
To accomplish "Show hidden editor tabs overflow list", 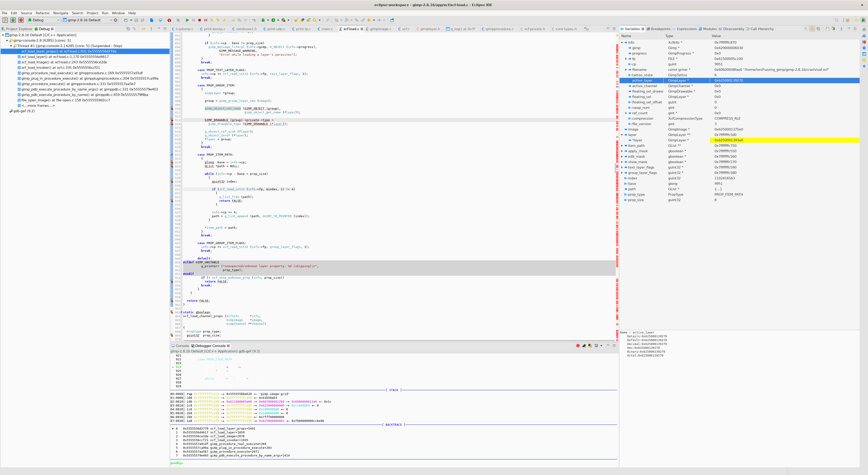I will click(x=586, y=29).
